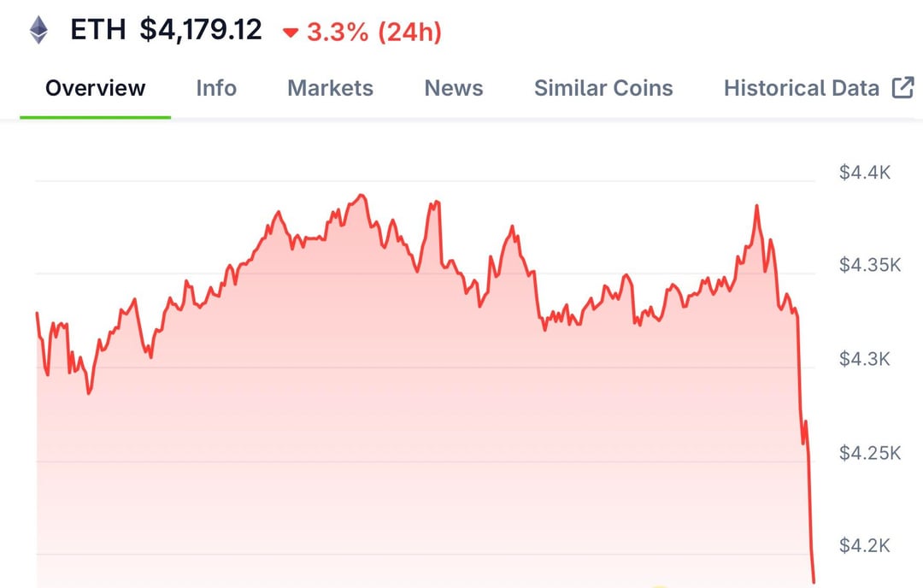Image resolution: width=923 pixels, height=588 pixels.
Task: Click the ETH ticker symbol text
Action: point(98,31)
